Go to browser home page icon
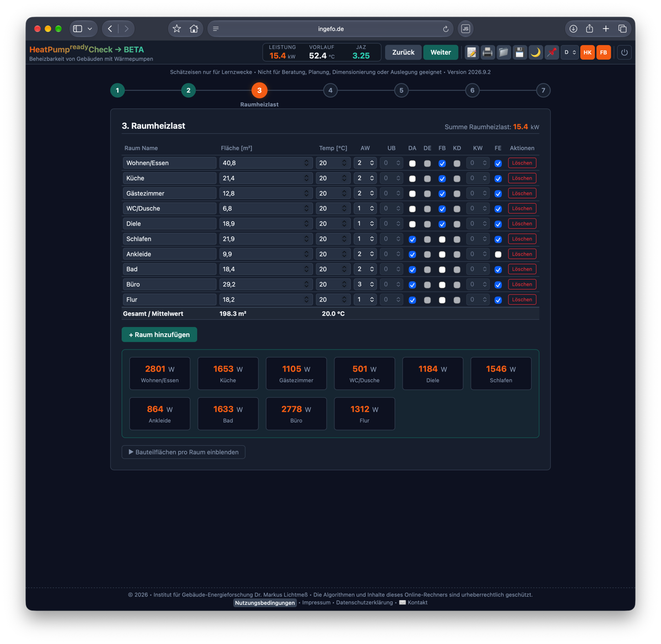Viewport: 661px width, 644px height. 194,29
